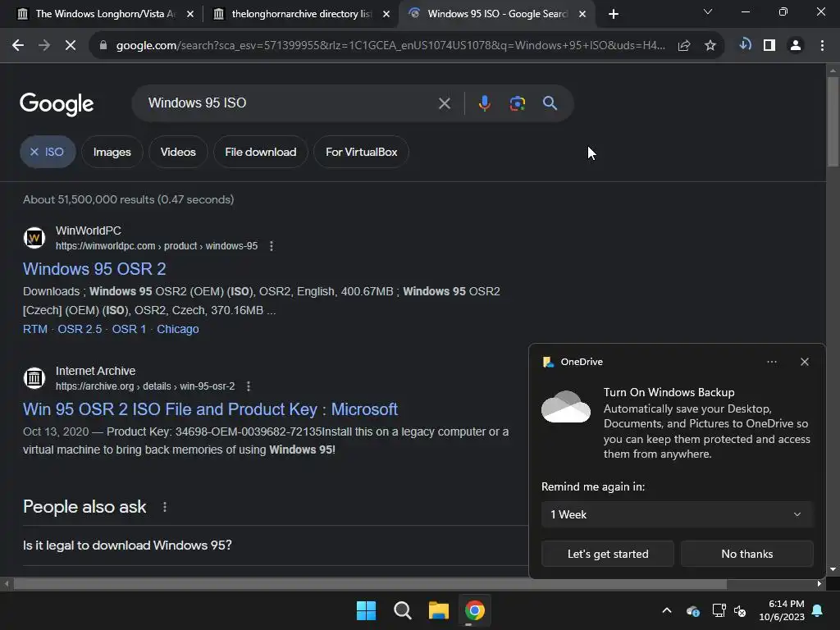This screenshot has width=840, height=630.
Task: Open Remind me again 1 Week dropdown
Action: [x=677, y=515]
